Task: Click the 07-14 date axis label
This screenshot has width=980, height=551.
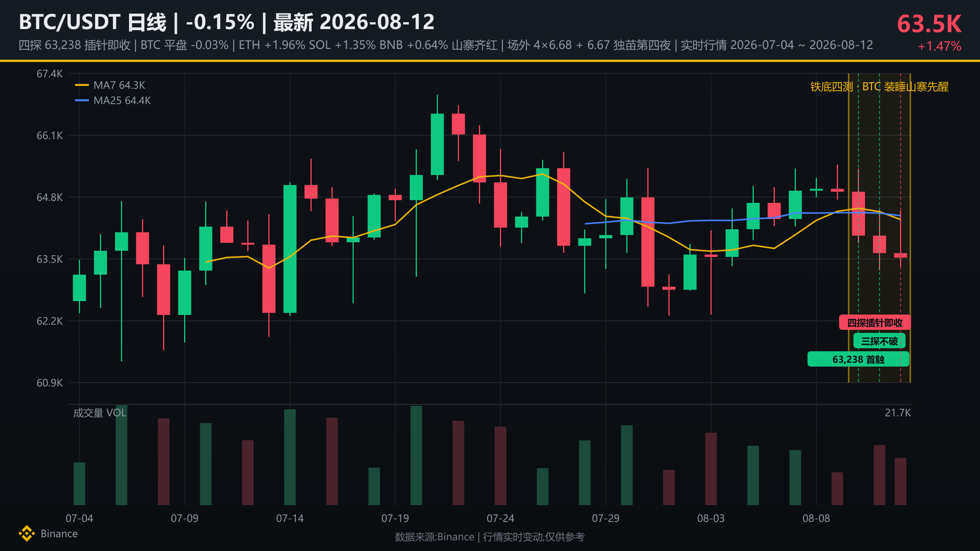Action: [290, 518]
